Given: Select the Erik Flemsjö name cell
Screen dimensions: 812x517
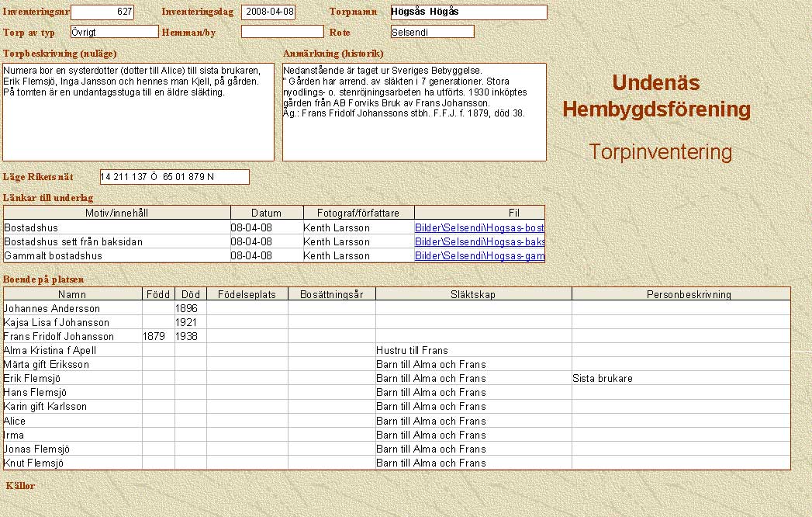Looking at the screenshot, I should pos(73,379).
